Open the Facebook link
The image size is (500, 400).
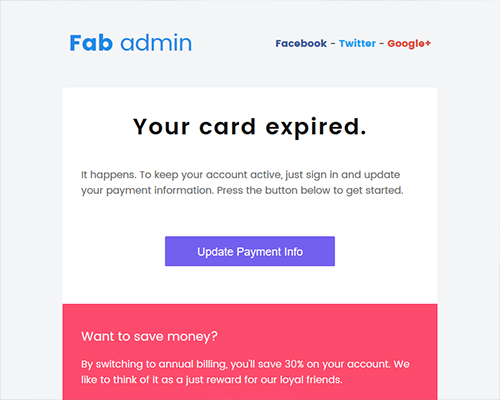pos(301,43)
